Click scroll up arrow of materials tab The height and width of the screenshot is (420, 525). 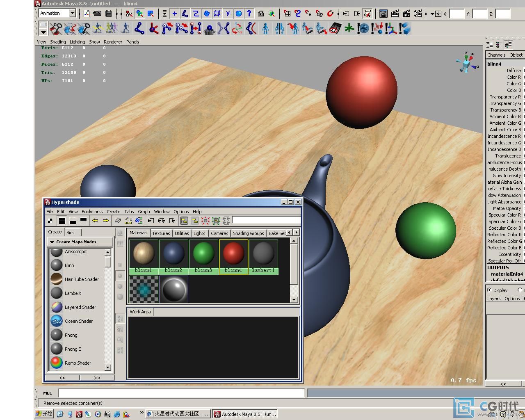(x=294, y=241)
